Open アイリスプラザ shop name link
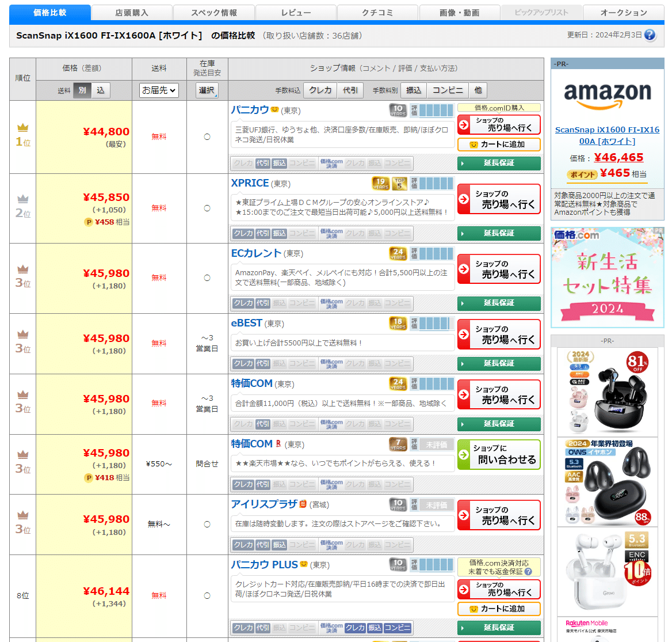 264,504
